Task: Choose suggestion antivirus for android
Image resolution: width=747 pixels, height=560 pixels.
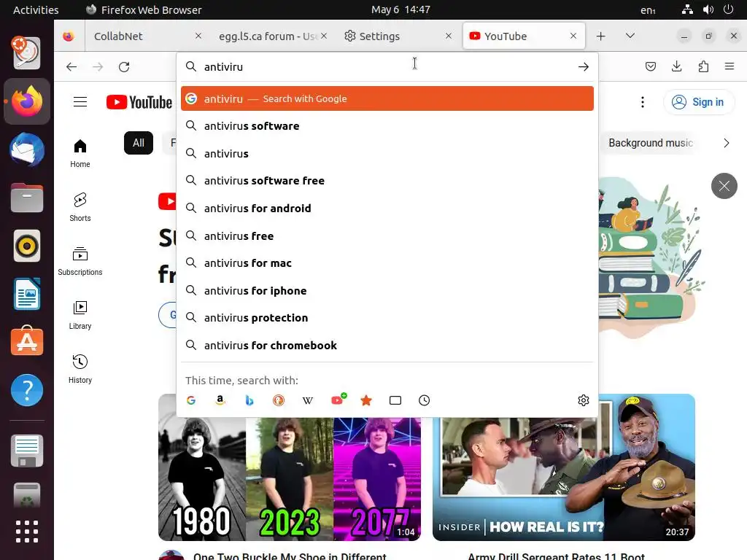Action: (x=387, y=208)
